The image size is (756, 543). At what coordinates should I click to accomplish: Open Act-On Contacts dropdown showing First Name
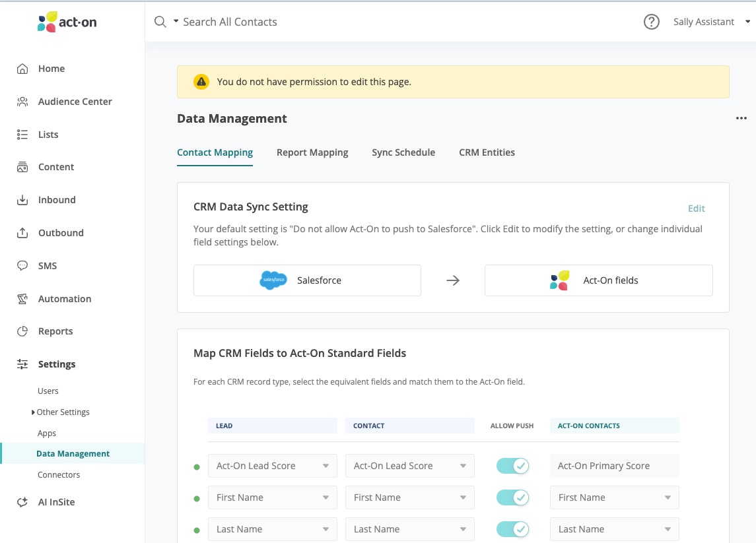(614, 497)
